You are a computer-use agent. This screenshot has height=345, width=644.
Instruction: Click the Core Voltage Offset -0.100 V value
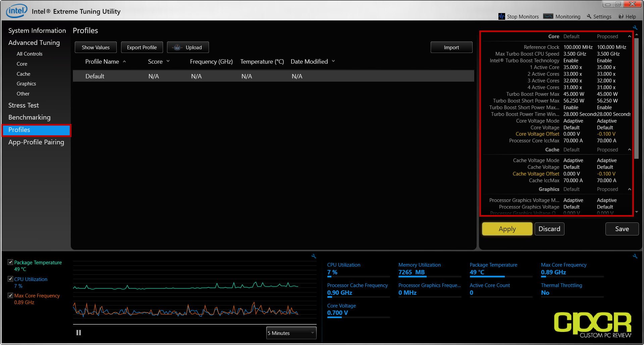tap(606, 134)
